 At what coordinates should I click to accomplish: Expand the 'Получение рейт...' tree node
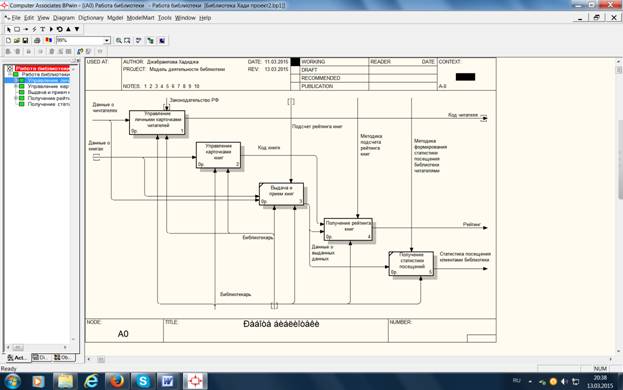(16, 98)
